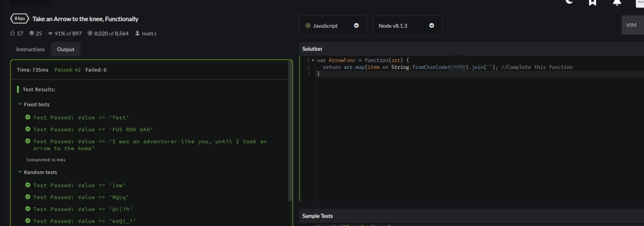Open the notifications bell
The width and height of the screenshot is (644, 226).
point(617,2)
